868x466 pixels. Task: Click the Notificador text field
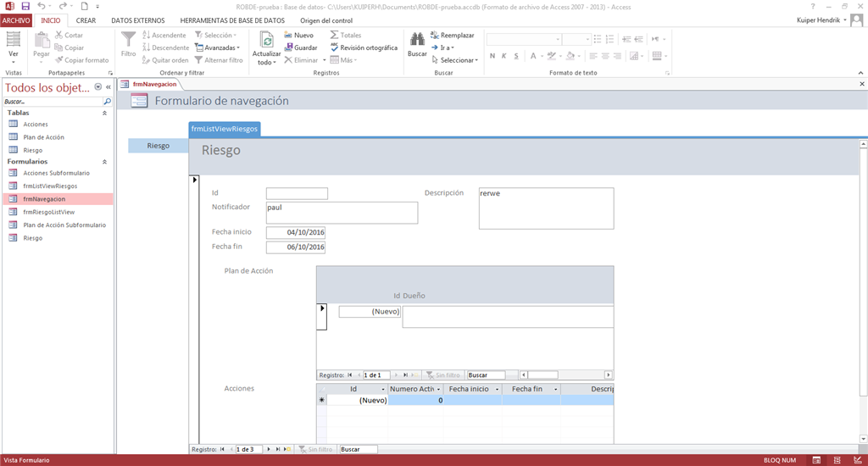(x=342, y=213)
